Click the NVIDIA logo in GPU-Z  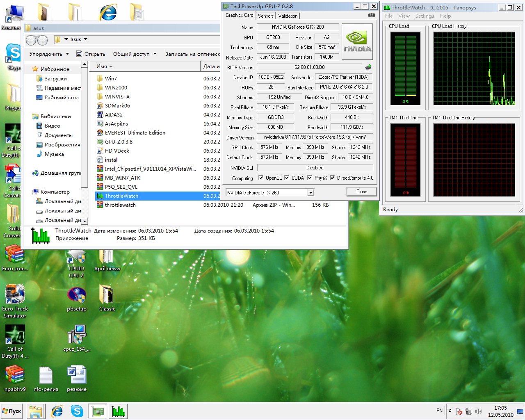click(x=357, y=41)
